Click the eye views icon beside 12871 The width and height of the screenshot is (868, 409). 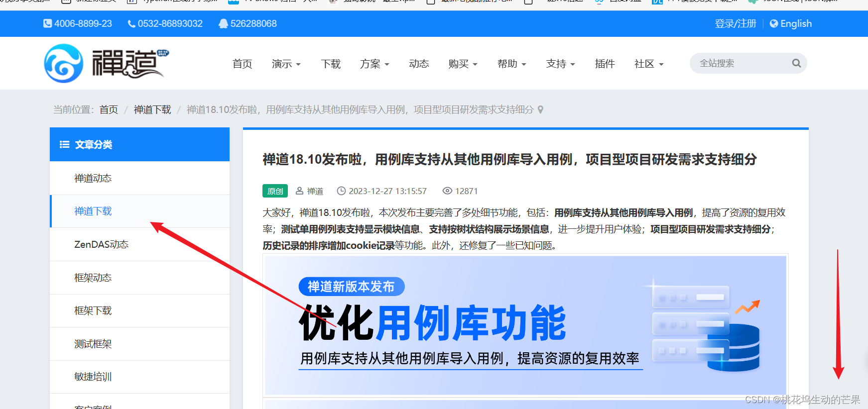coord(447,191)
